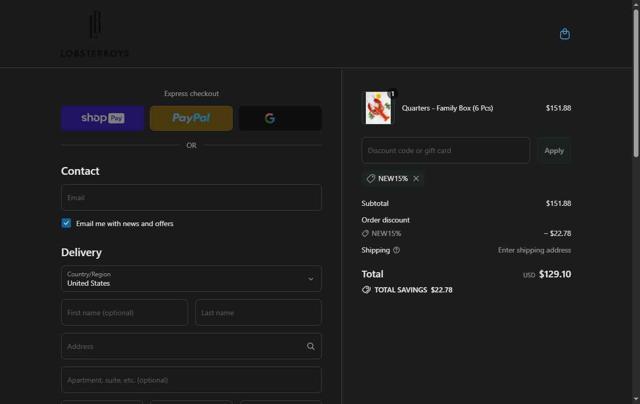640x404 pixels.
Task: Pay with Shop Pay express button
Action: pos(102,118)
